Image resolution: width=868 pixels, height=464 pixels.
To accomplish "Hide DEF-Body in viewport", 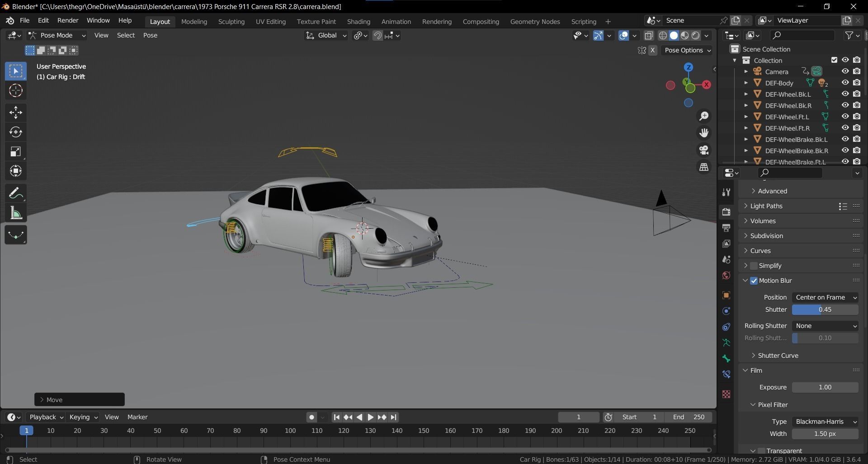I will (845, 83).
